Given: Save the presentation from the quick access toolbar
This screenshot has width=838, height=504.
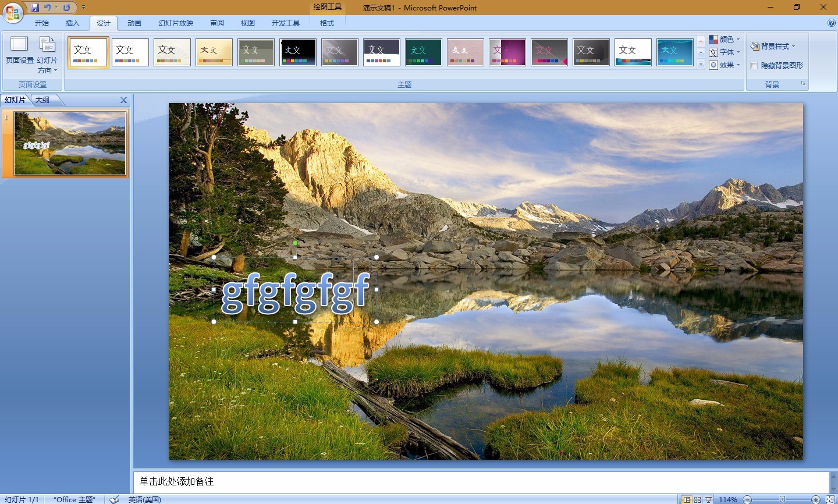Looking at the screenshot, I should pyautogui.click(x=35, y=8).
